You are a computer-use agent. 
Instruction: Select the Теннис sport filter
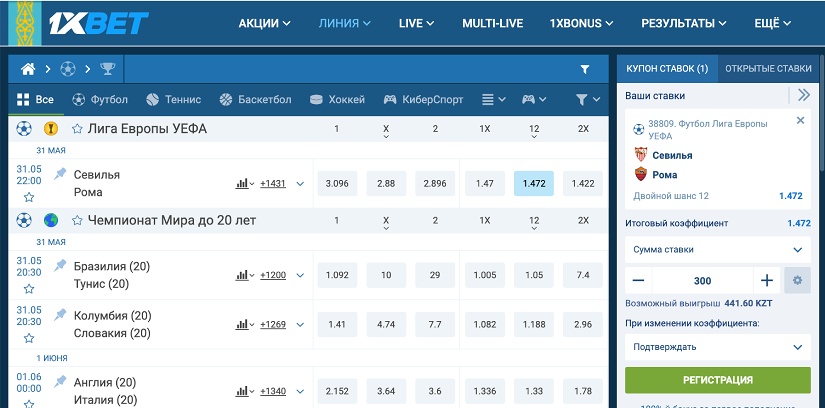click(174, 99)
